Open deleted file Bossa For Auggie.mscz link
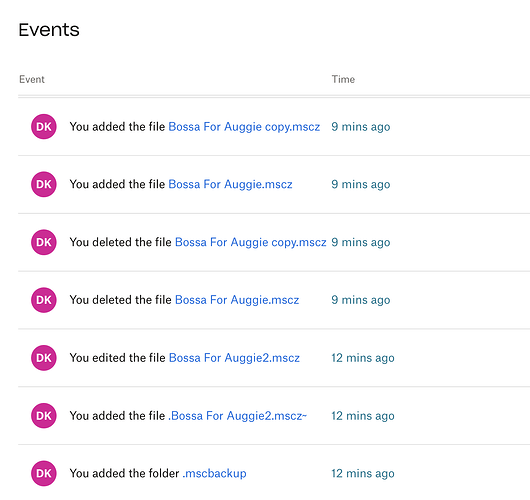 [237, 300]
